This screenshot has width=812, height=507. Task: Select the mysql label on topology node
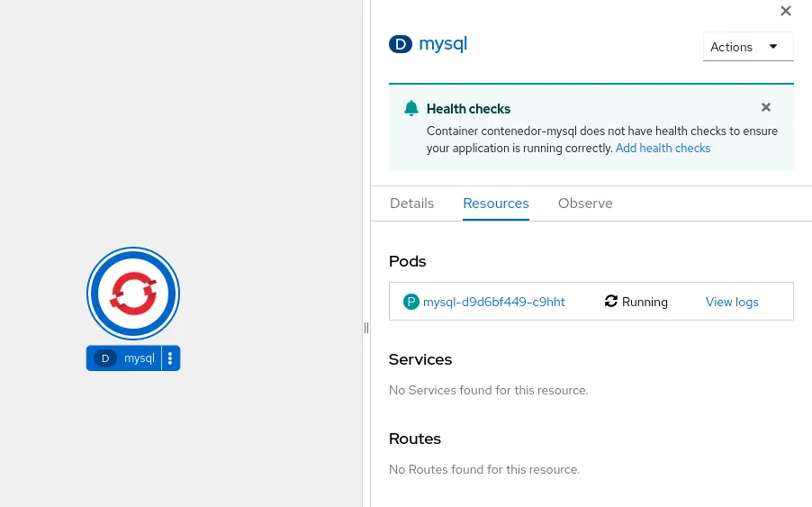click(x=140, y=358)
